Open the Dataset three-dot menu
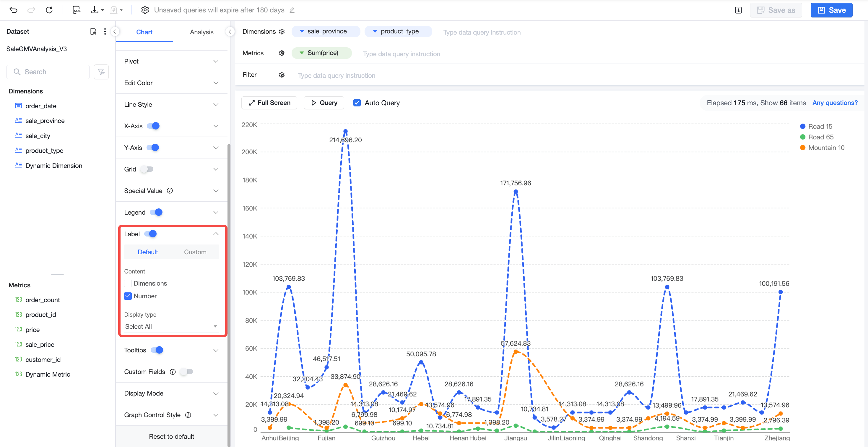This screenshot has height=447, width=868. click(105, 31)
